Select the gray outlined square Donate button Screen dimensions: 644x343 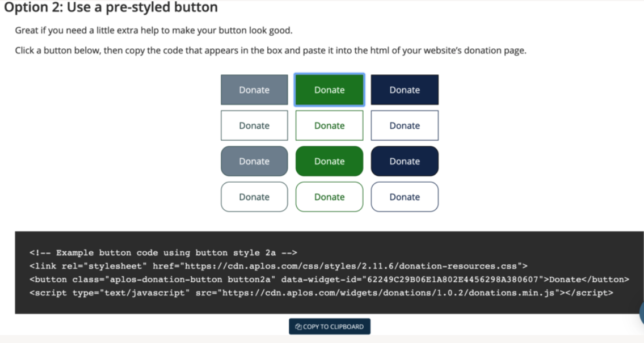[x=254, y=125]
